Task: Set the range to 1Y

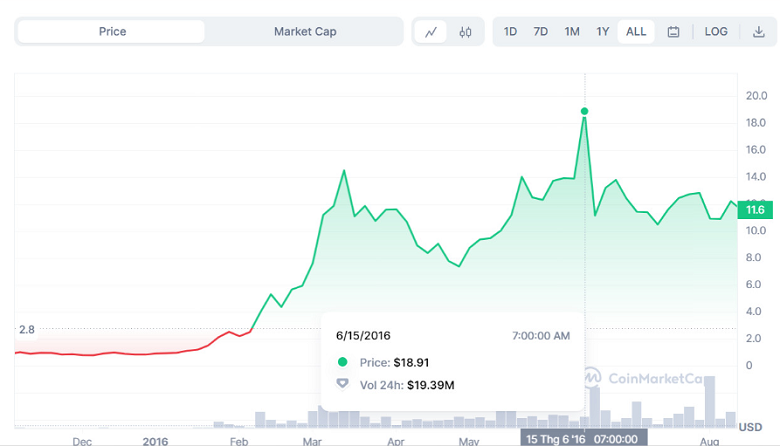Action: pyautogui.click(x=603, y=32)
